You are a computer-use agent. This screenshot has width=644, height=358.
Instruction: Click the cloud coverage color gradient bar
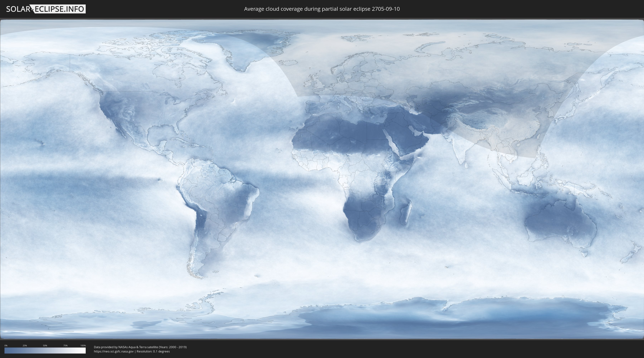(45, 350)
